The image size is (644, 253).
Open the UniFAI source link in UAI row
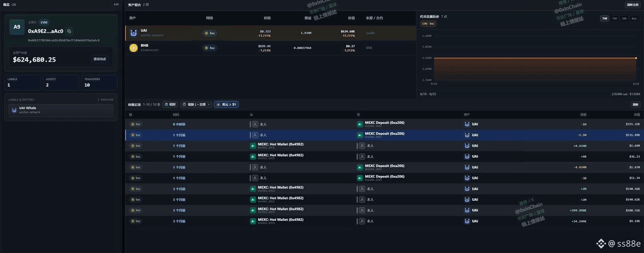[370, 33]
